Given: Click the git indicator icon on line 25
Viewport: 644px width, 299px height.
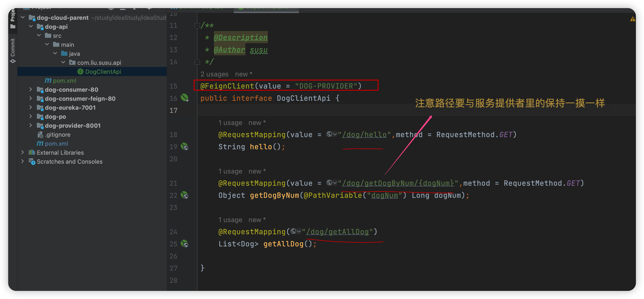Looking at the screenshot, I should point(186,244).
